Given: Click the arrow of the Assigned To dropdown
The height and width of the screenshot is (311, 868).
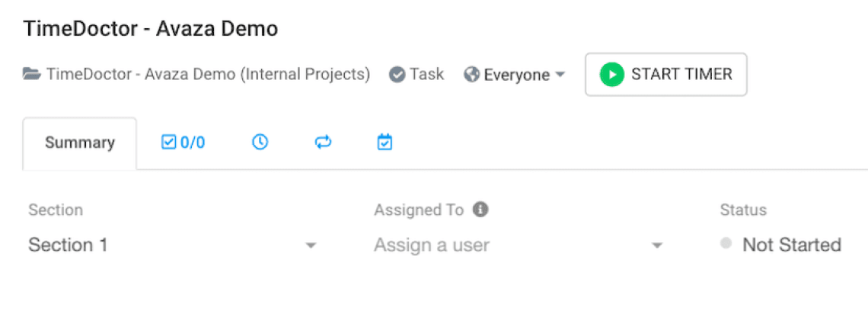Looking at the screenshot, I should click(657, 245).
